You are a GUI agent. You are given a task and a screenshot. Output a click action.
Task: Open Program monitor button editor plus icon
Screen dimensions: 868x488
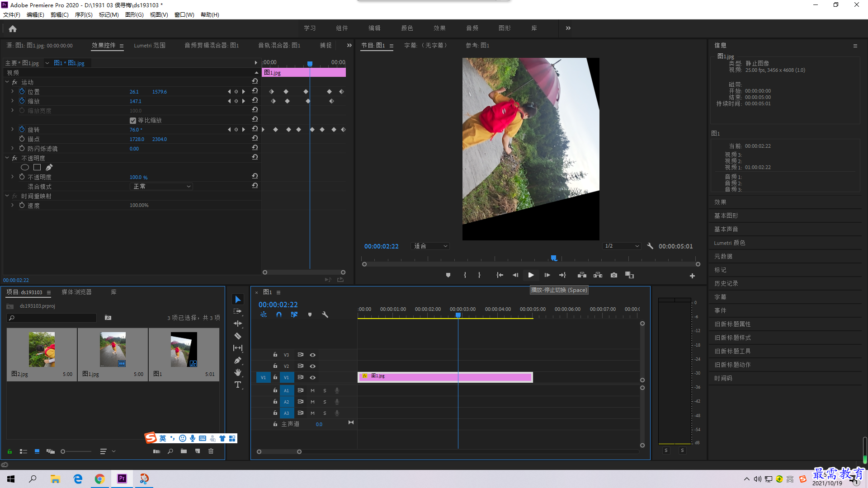pyautogui.click(x=692, y=276)
